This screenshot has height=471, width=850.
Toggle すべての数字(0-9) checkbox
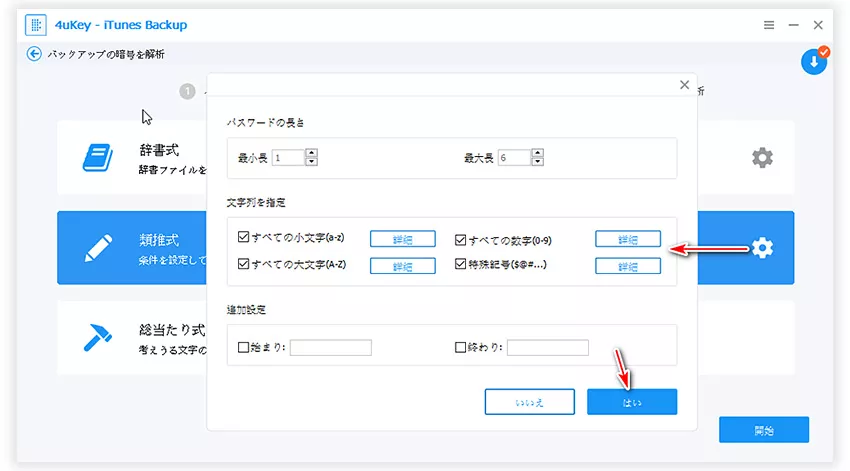(461, 239)
